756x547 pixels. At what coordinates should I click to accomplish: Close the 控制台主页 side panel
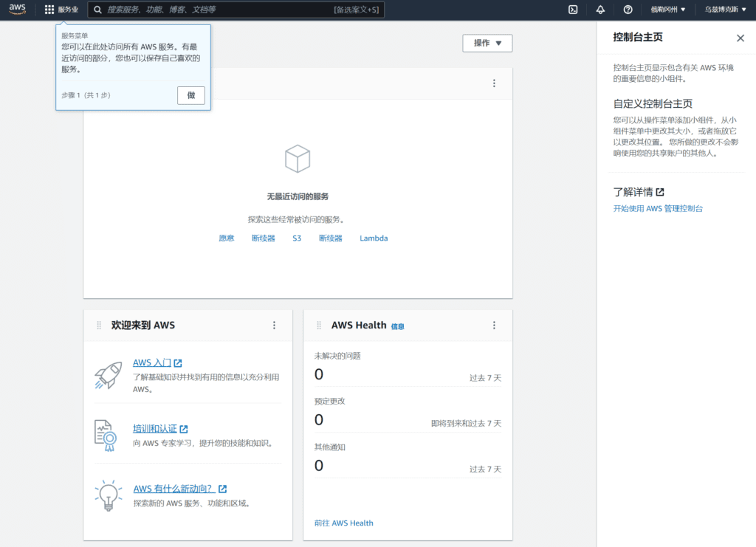[740, 38]
